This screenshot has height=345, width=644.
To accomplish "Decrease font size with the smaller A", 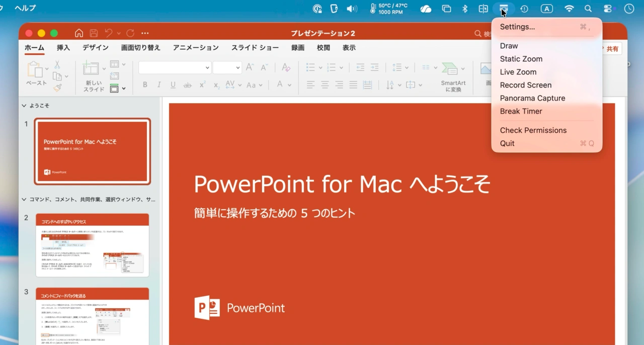I will [264, 67].
